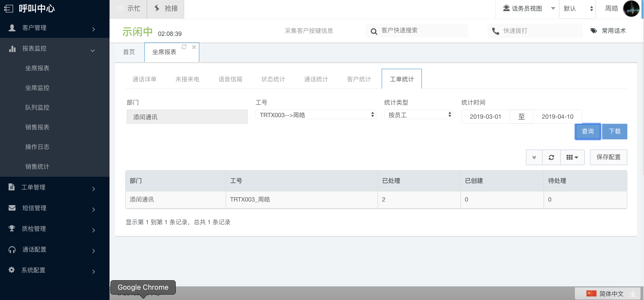Switch to the 通话统计 tab
The height and width of the screenshot is (300, 644).
click(316, 79)
